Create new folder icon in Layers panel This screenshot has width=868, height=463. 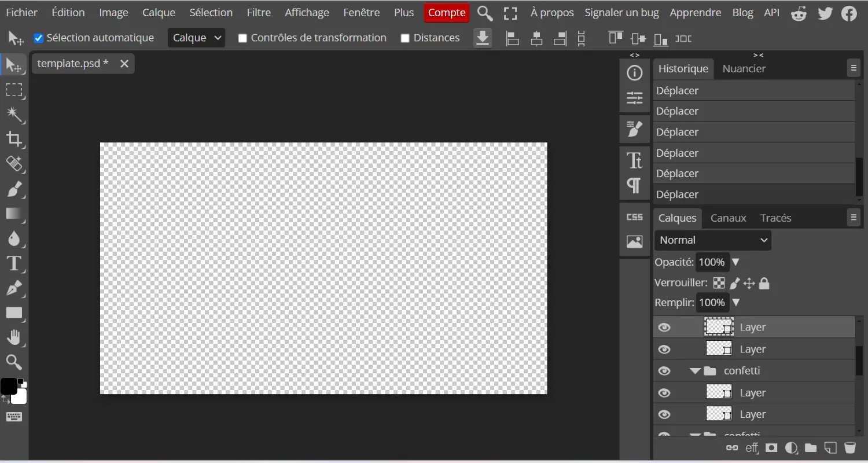[811, 447]
